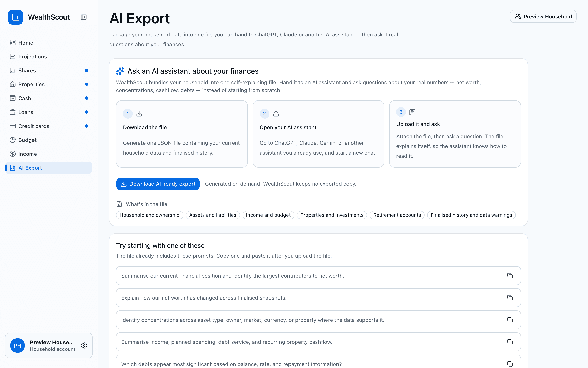Go to Projections in the sidebar
Screen dimensions: 588x368
[49, 56]
